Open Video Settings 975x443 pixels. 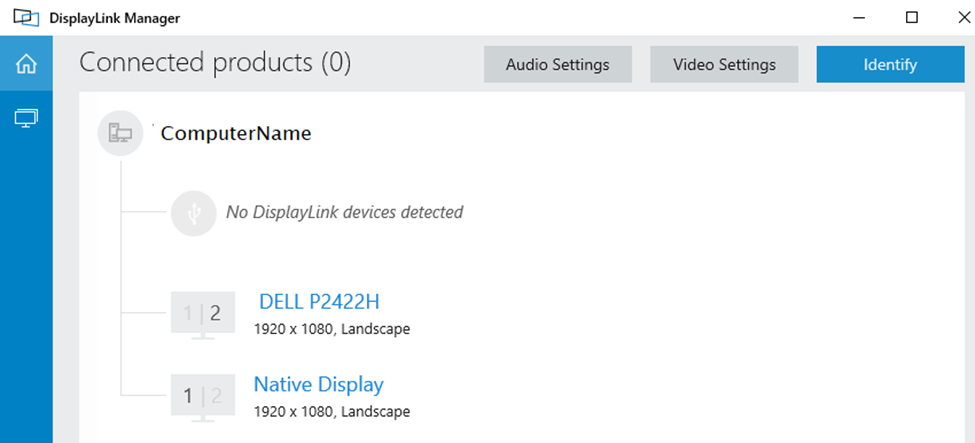tap(724, 65)
